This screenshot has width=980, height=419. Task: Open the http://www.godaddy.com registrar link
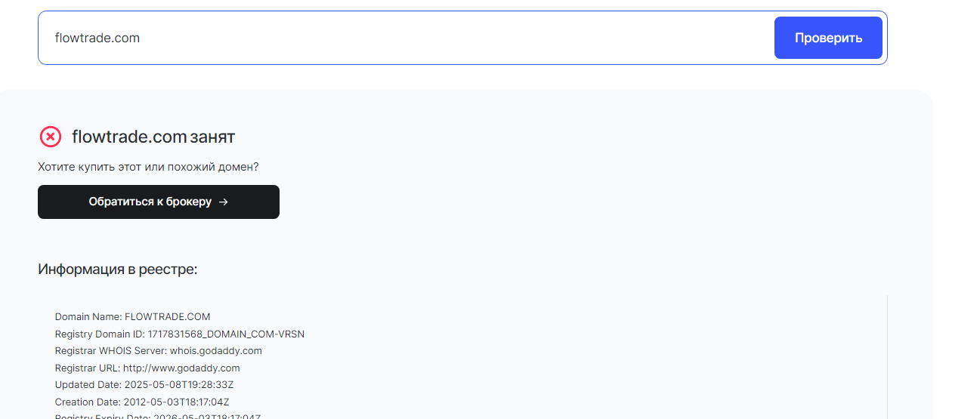[x=181, y=368]
